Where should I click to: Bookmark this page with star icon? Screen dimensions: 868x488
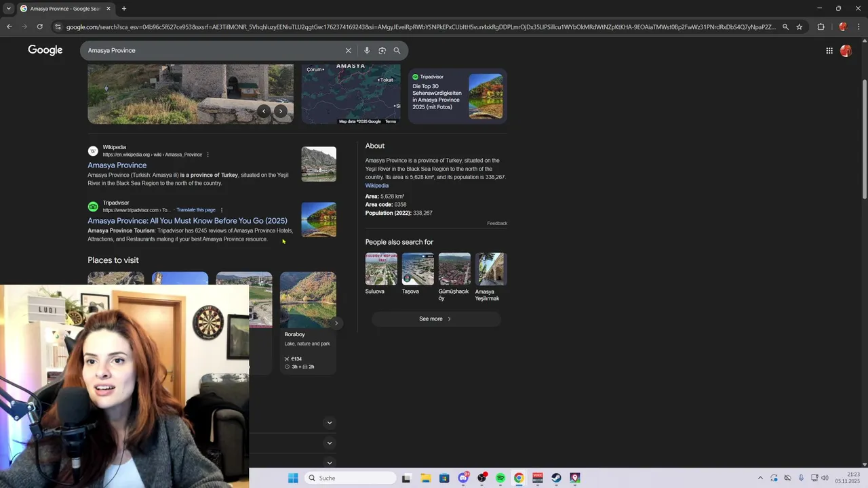[800, 26]
